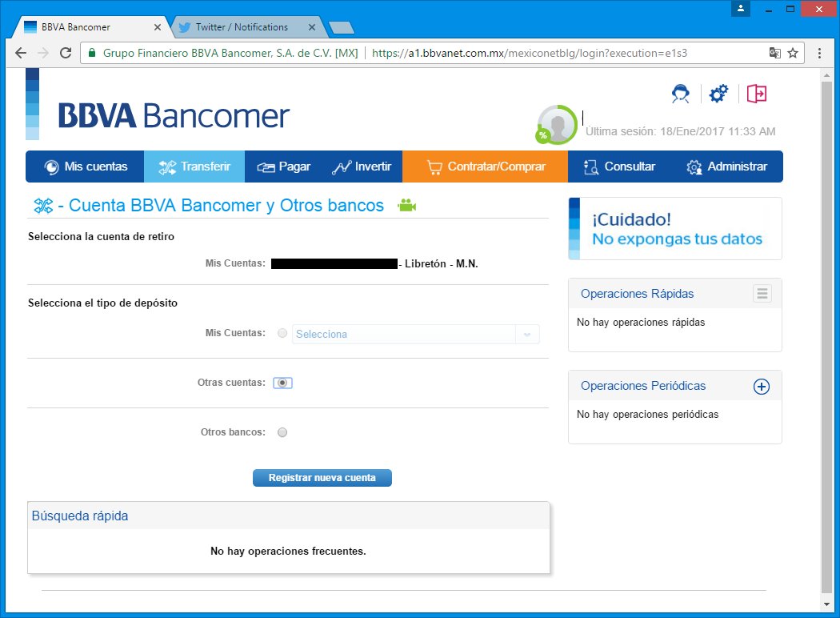This screenshot has width=840, height=618.
Task: Click 'No hay operaciones periódicas' text
Action: tap(648, 415)
